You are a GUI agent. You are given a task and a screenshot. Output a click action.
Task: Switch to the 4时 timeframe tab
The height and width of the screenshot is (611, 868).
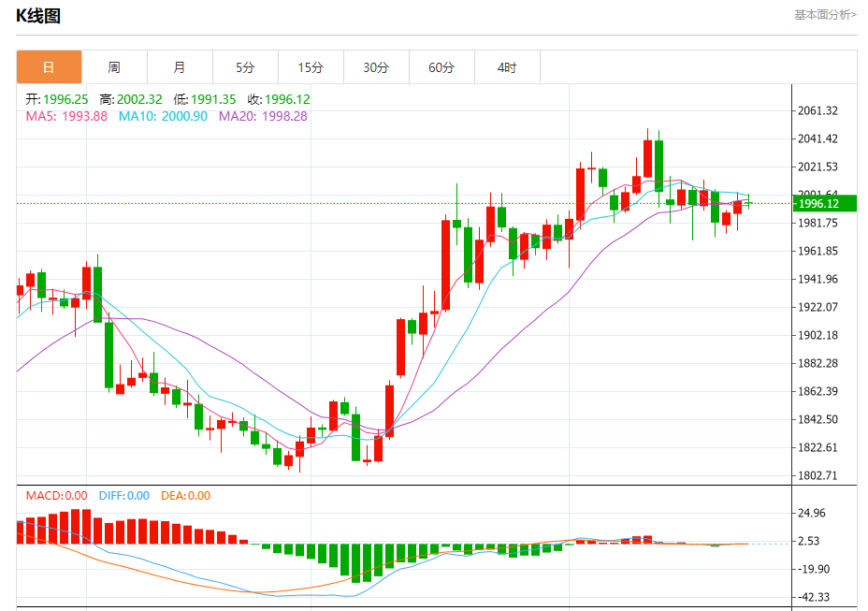(x=507, y=67)
